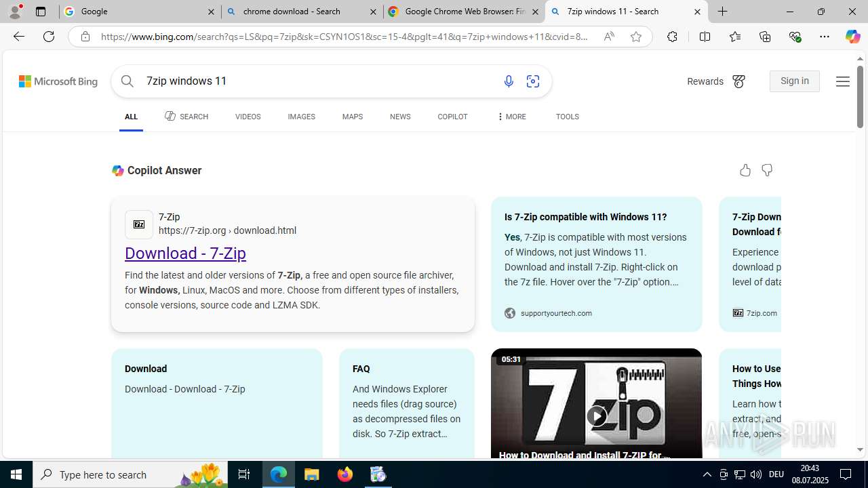The width and height of the screenshot is (868, 488).
Task: Click the Edge profile icon
Action: click(15, 12)
